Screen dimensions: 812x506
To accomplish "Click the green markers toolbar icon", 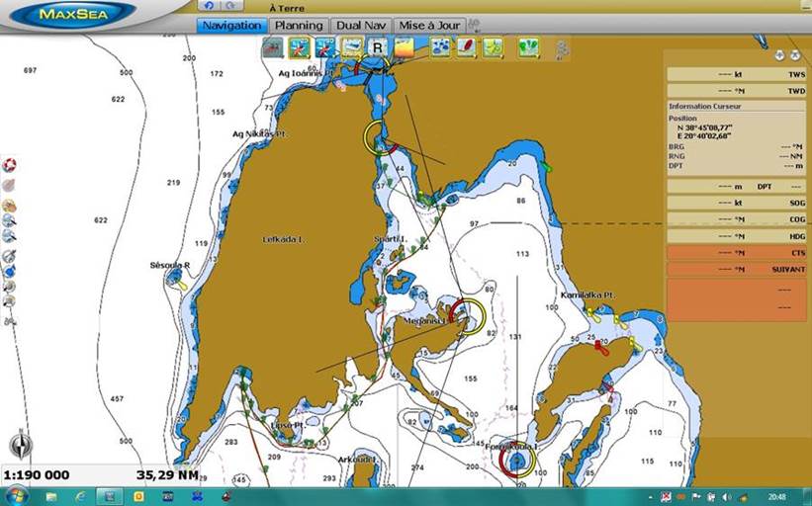I will (529, 46).
